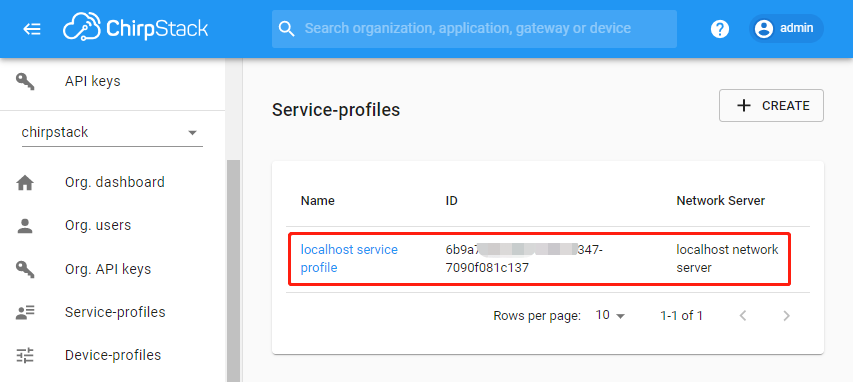Viewport: 853px width, 382px height.
Task: Go to the previous table page arrow
Action: [743, 316]
